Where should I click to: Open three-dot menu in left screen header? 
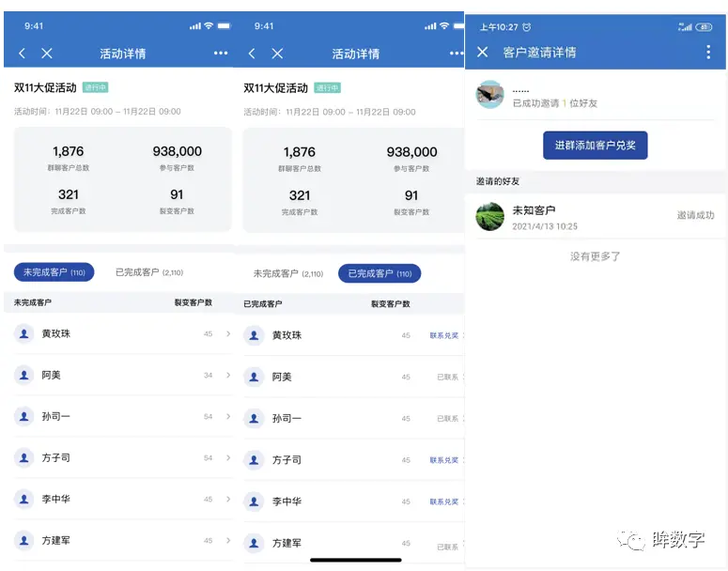click(x=221, y=54)
